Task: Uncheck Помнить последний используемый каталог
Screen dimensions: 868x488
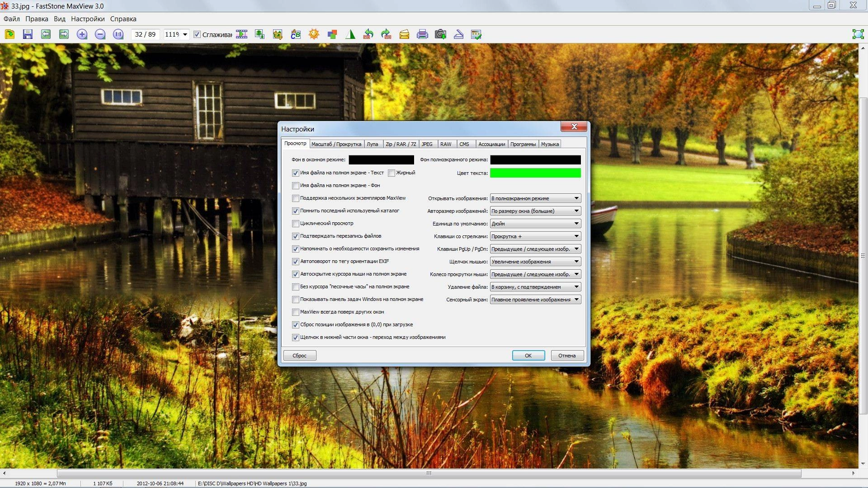Action: pos(296,211)
